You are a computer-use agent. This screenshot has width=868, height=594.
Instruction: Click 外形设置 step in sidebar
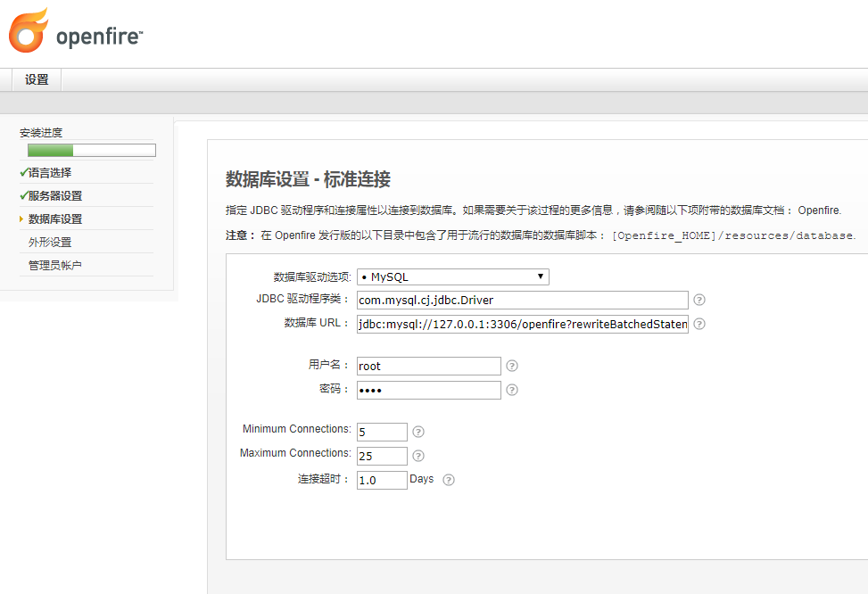pyautogui.click(x=50, y=243)
